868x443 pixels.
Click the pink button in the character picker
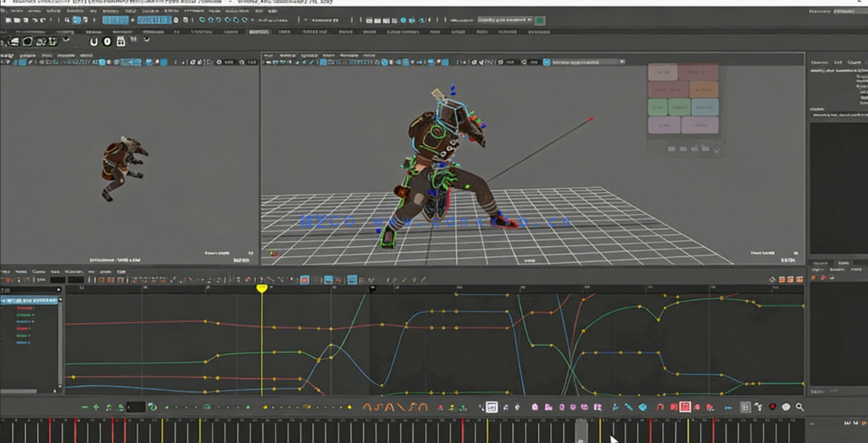(x=663, y=73)
